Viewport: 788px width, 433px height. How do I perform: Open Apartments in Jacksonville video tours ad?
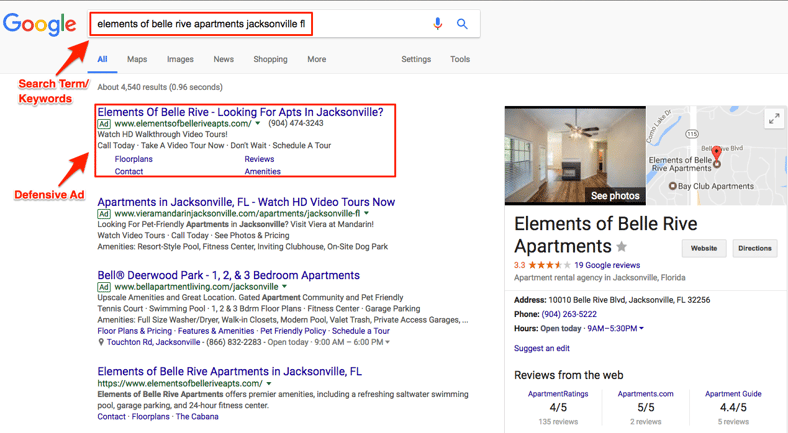click(x=246, y=202)
